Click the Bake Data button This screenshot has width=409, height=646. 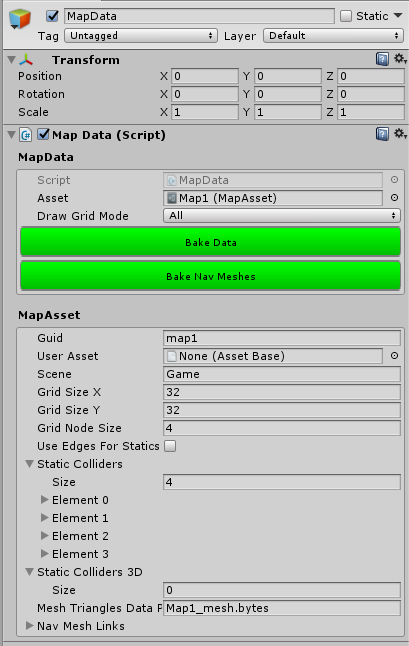[x=210, y=242]
